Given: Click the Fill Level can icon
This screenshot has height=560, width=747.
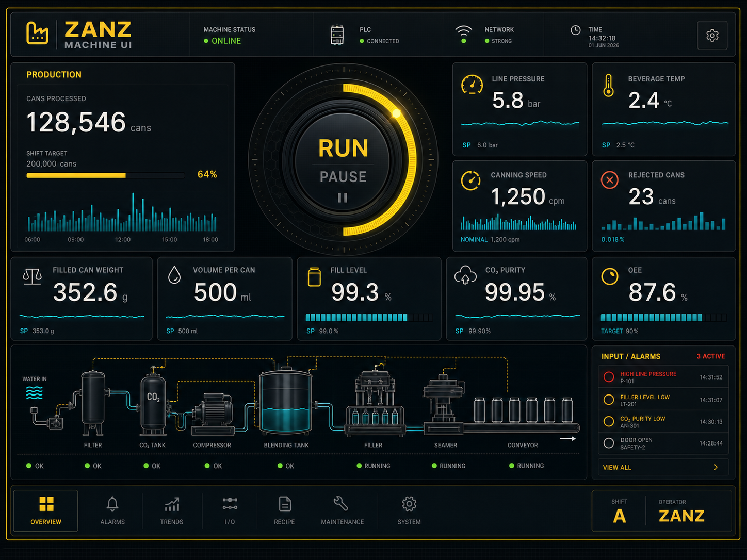Looking at the screenshot, I should tap(314, 277).
